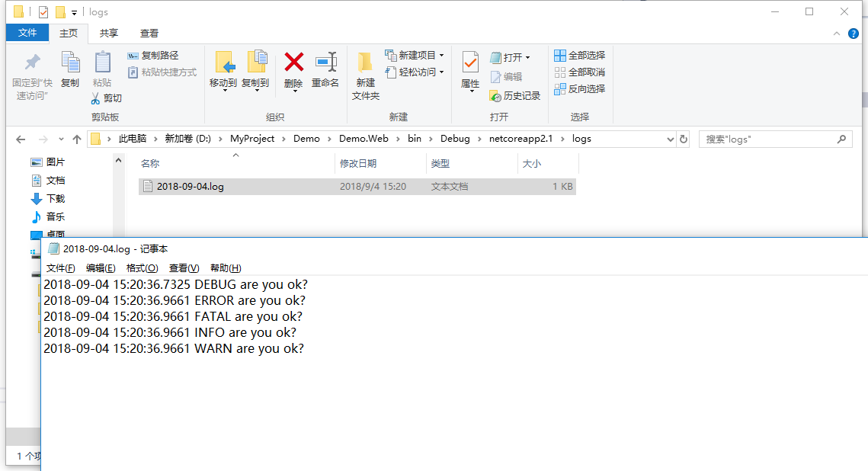The width and height of the screenshot is (868, 471).
Task: Click the Debug breadcrumb
Action: [455, 139]
